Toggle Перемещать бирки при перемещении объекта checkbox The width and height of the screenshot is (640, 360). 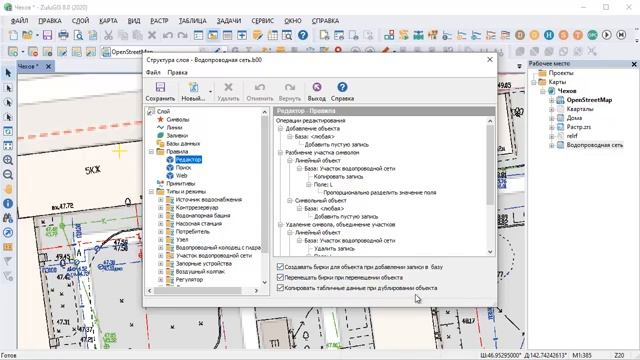click(x=280, y=277)
